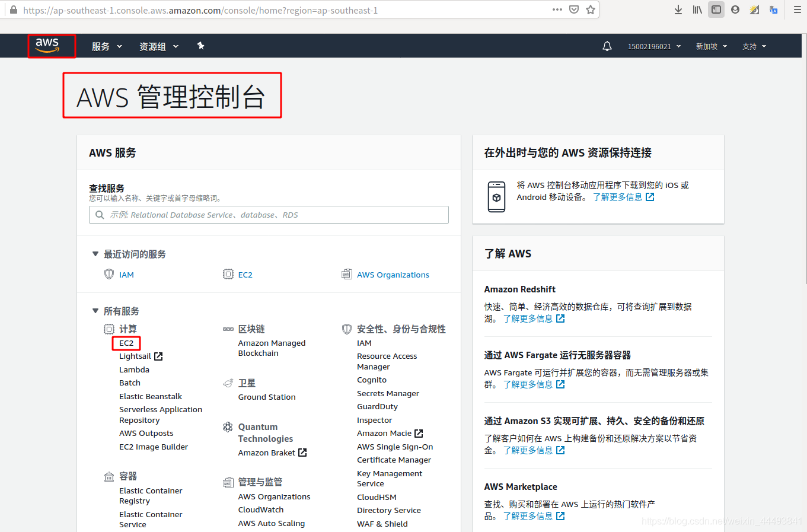Click the Amazon Macie external link icon
807x532 pixels.
(419, 434)
